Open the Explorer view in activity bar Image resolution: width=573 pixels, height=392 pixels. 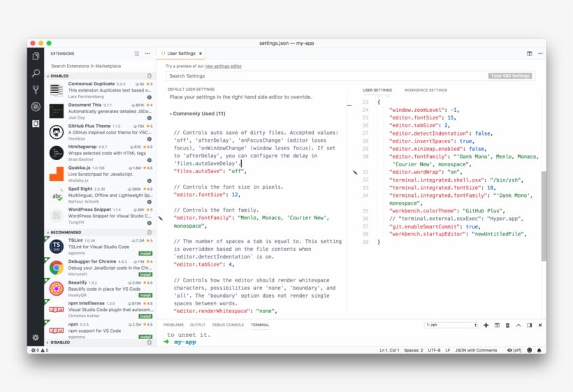[36, 56]
